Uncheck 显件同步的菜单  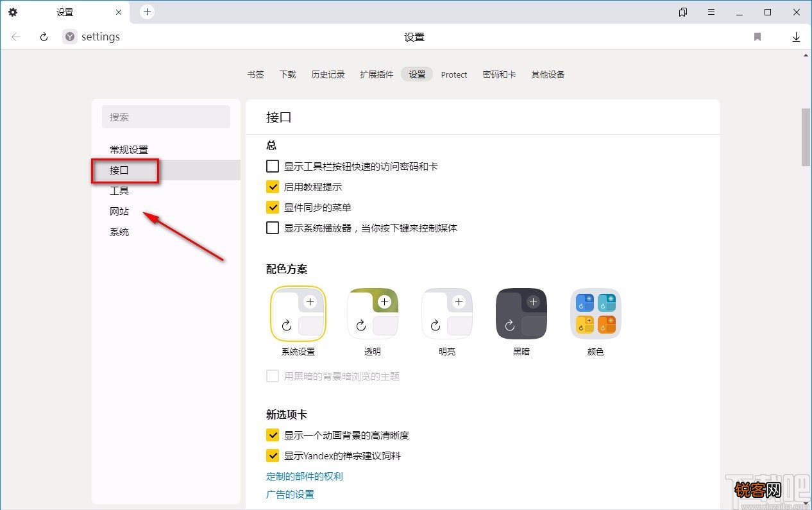coord(273,207)
